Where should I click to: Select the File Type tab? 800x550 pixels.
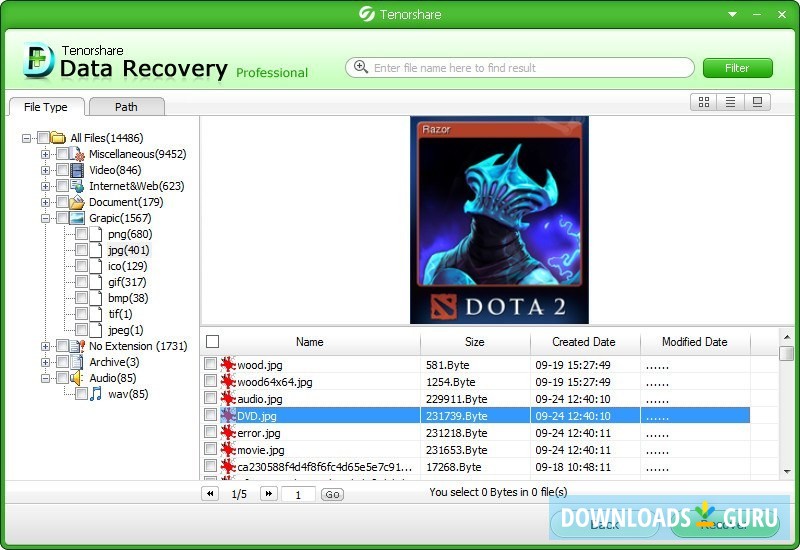click(x=46, y=107)
